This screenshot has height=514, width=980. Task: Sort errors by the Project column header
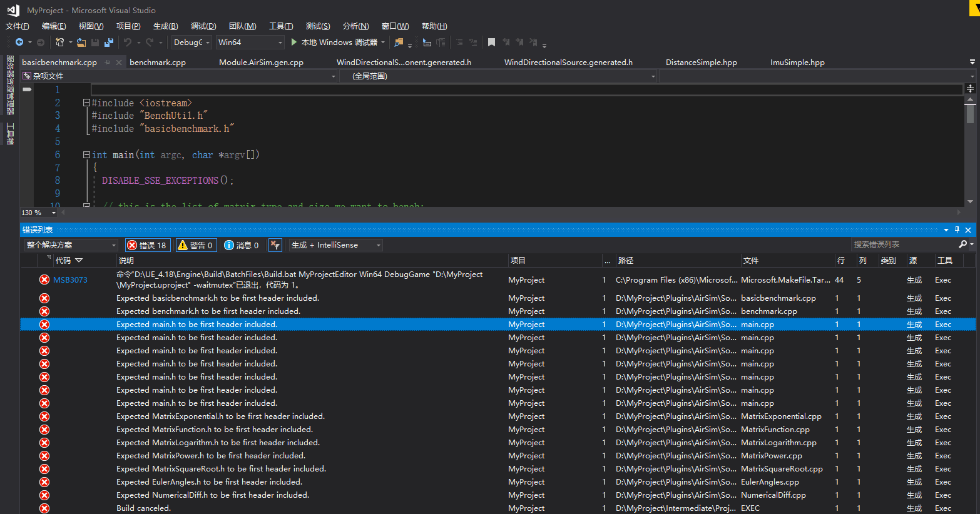(554, 261)
